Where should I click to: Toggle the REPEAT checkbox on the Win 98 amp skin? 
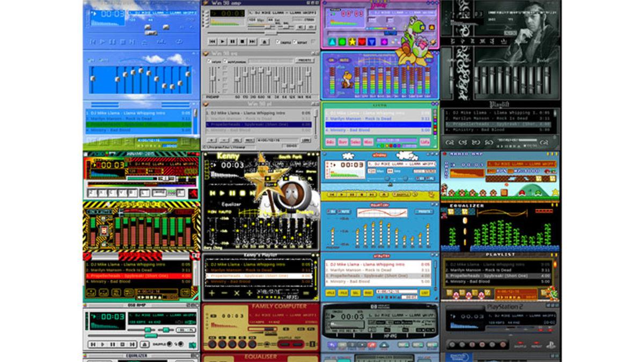[294, 42]
